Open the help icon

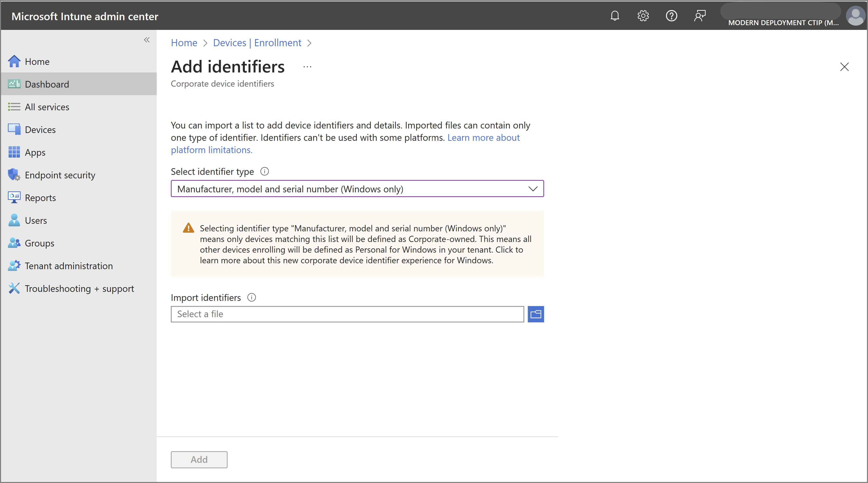pyautogui.click(x=671, y=15)
